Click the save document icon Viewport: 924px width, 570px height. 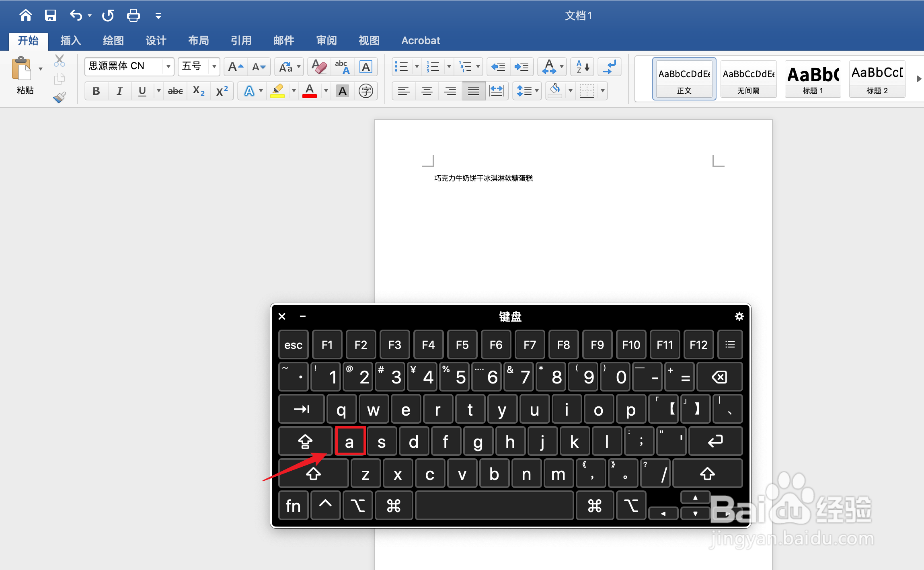[51, 16]
